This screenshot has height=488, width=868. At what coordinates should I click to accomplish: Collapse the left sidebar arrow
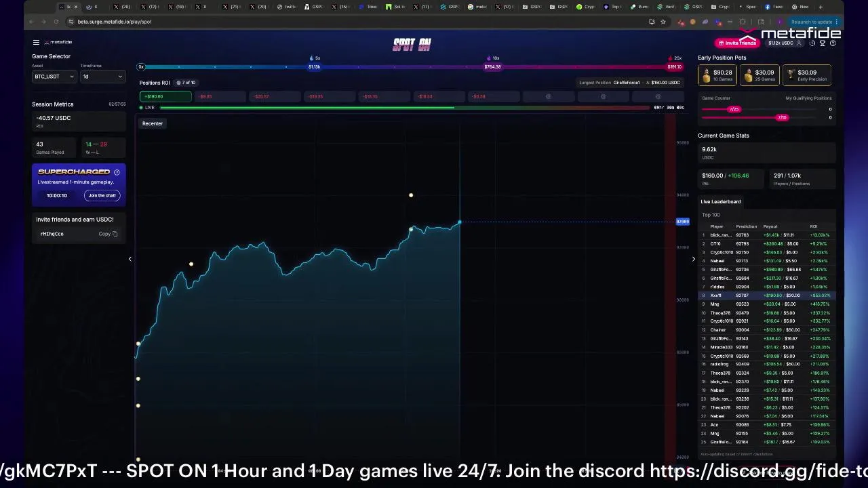tap(130, 259)
